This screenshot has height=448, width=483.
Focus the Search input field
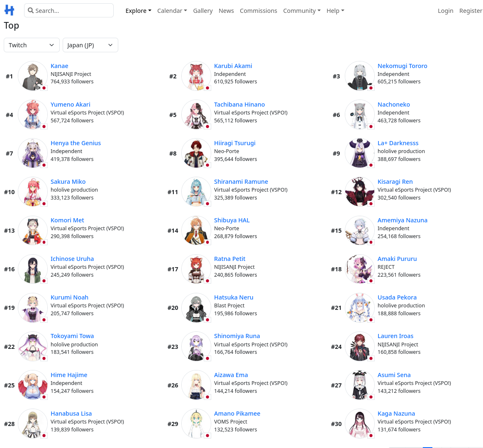click(69, 10)
